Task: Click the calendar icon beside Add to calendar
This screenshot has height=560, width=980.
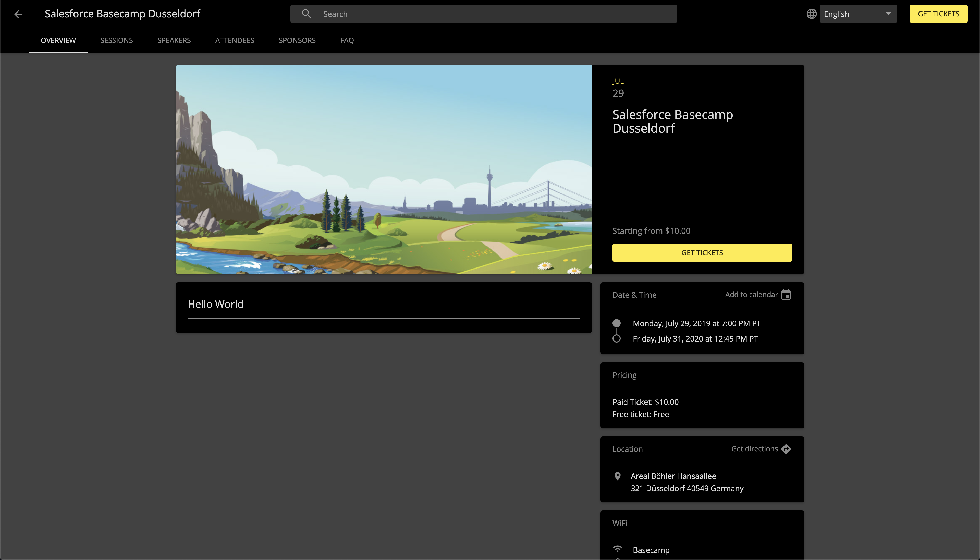Action: point(786,295)
